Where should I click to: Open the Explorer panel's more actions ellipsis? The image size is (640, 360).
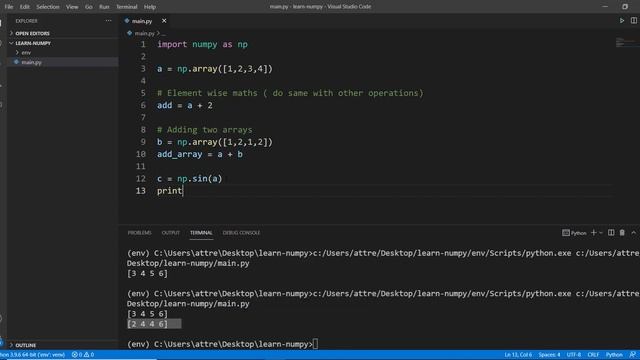click(x=108, y=21)
